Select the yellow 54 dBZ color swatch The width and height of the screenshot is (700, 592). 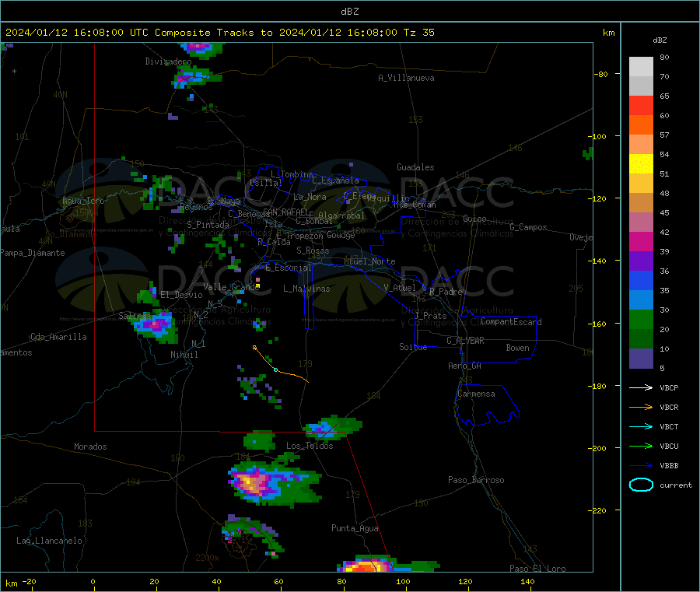tap(641, 164)
